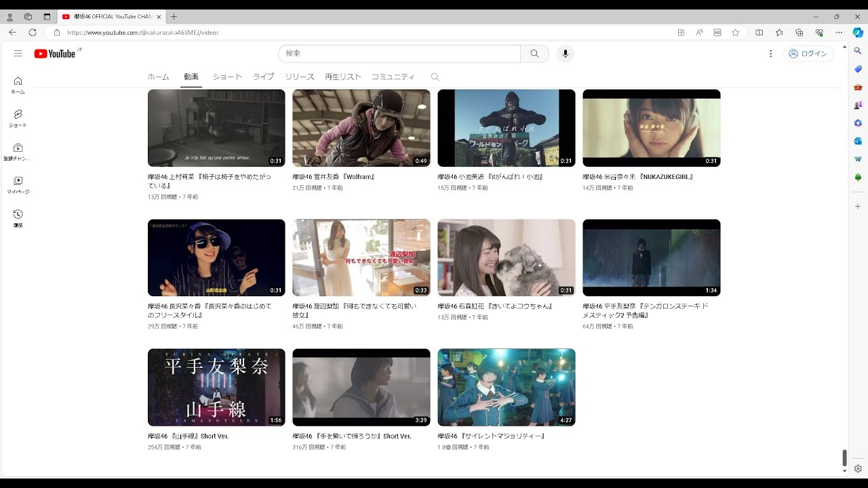The height and width of the screenshot is (488, 868).
Task: Click the YouTube logo
Action: (55, 54)
